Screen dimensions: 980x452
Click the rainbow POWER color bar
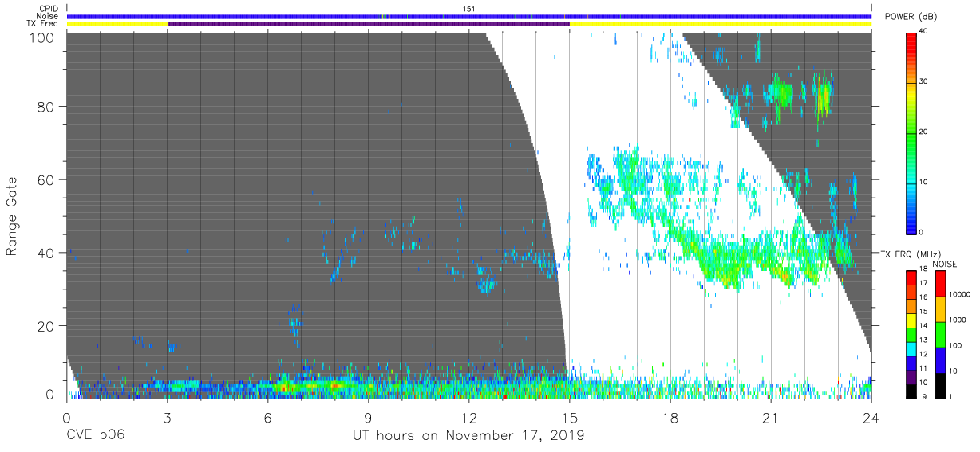pyautogui.click(x=911, y=132)
